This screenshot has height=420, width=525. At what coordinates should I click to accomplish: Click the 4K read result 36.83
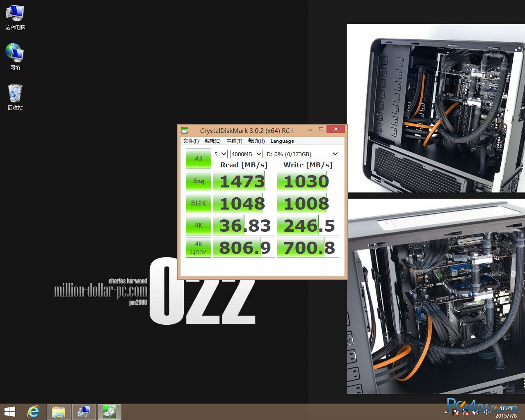(x=244, y=225)
